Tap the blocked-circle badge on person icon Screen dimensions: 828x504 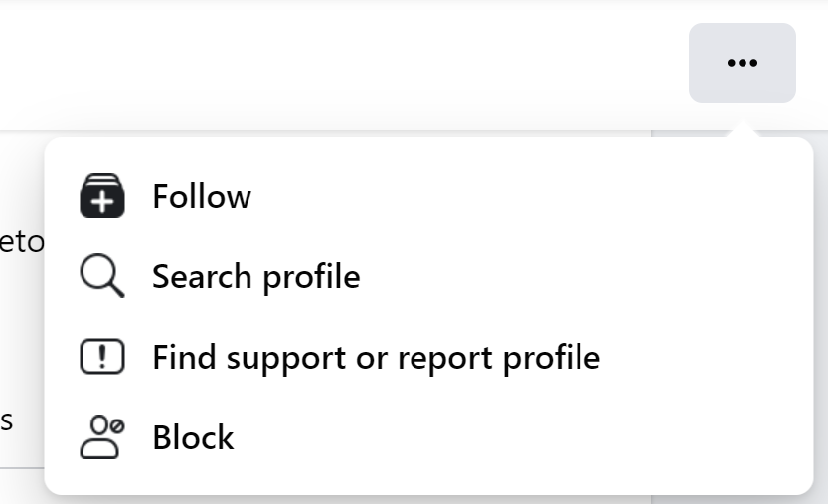[x=117, y=425]
